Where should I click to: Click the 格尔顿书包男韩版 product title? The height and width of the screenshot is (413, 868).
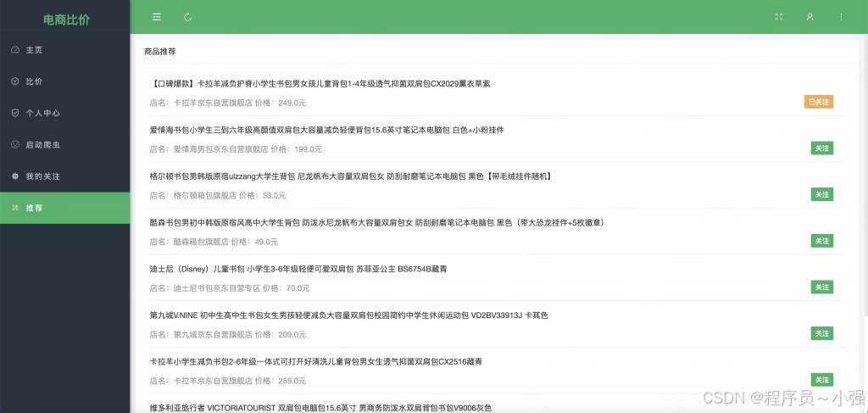pyautogui.click(x=350, y=176)
